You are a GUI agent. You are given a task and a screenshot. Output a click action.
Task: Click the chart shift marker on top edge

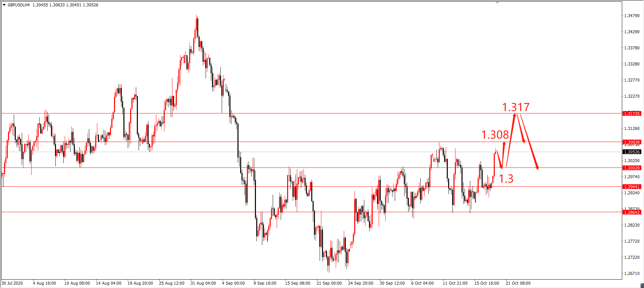pyautogui.click(x=497, y=2)
